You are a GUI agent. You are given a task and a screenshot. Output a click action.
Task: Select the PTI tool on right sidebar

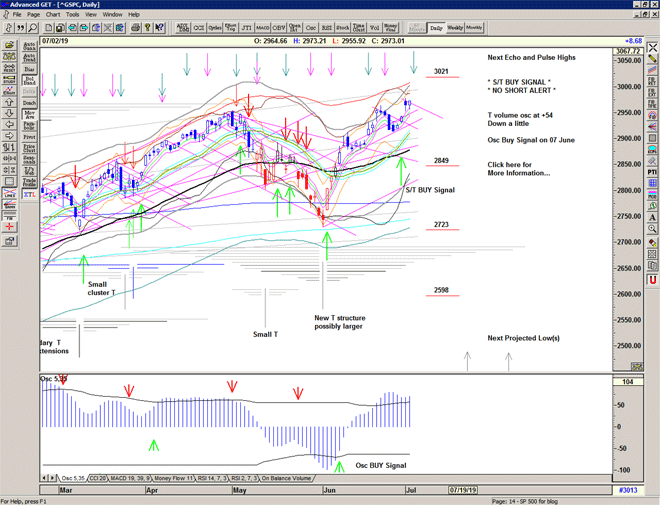[x=651, y=171]
